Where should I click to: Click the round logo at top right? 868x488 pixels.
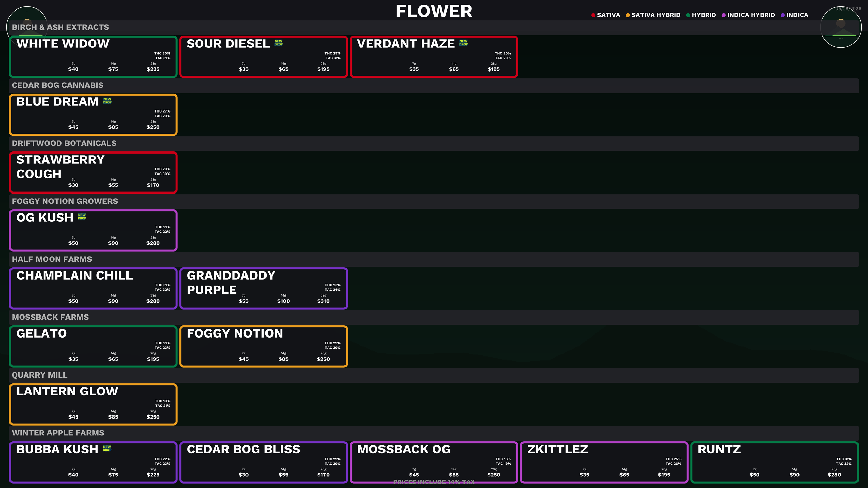pyautogui.click(x=841, y=27)
